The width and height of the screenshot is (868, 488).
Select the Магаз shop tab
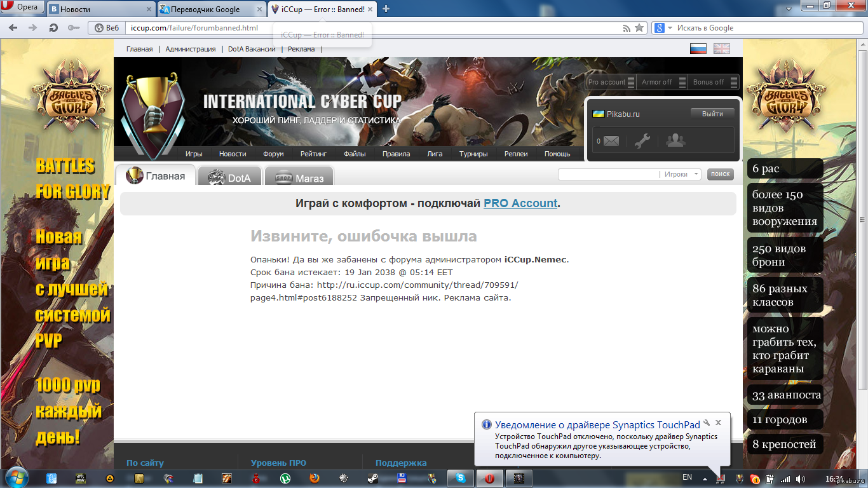(299, 177)
